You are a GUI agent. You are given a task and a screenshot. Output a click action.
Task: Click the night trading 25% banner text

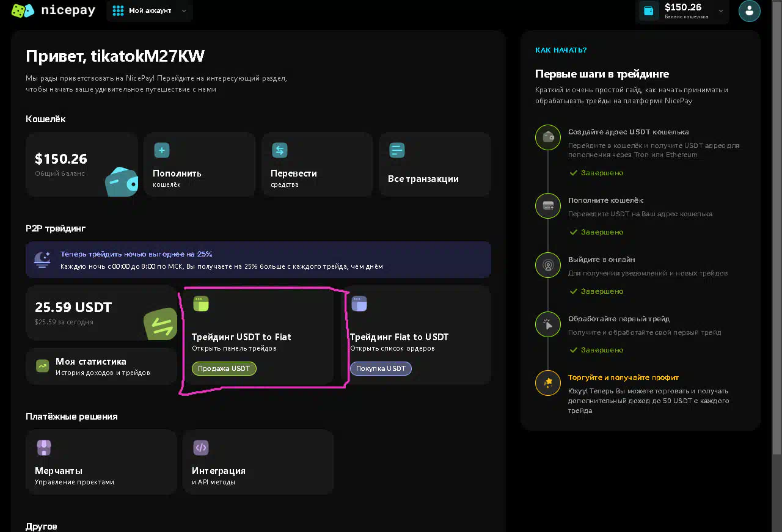[222, 260]
